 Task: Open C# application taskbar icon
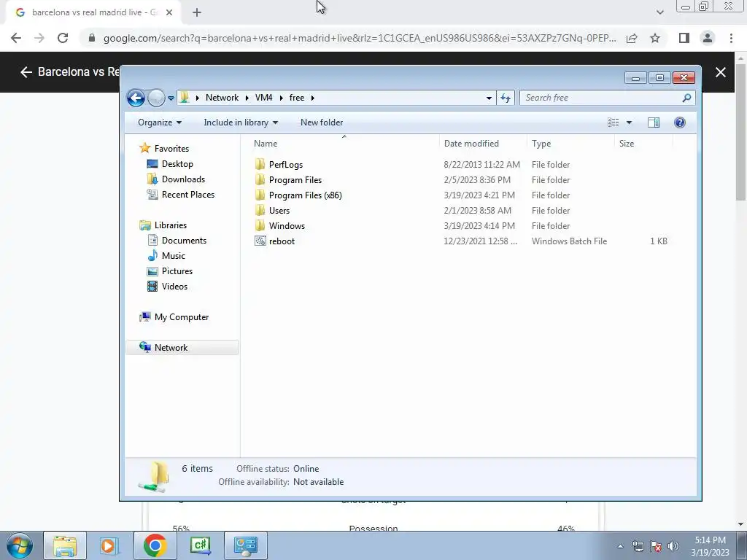click(x=200, y=545)
